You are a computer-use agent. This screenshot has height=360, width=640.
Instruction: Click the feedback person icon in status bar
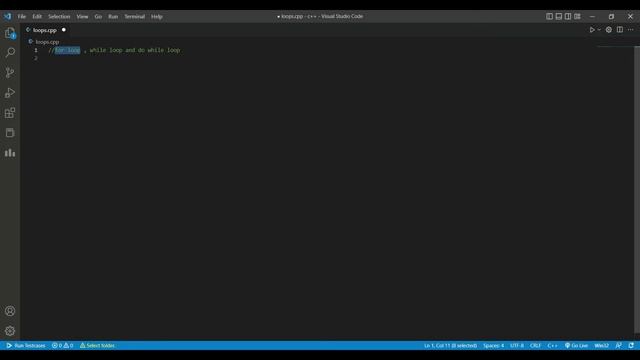pos(619,346)
